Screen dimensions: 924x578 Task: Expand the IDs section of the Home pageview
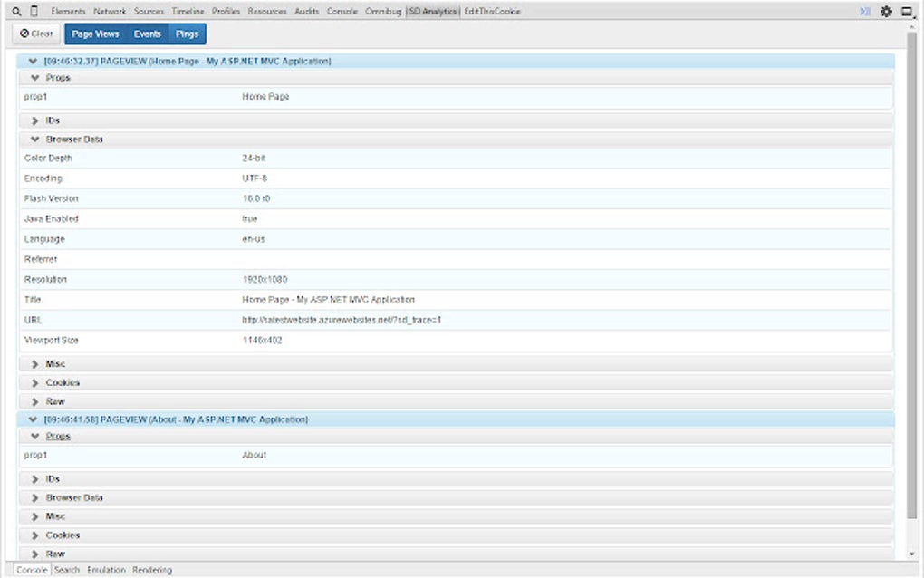[35, 120]
